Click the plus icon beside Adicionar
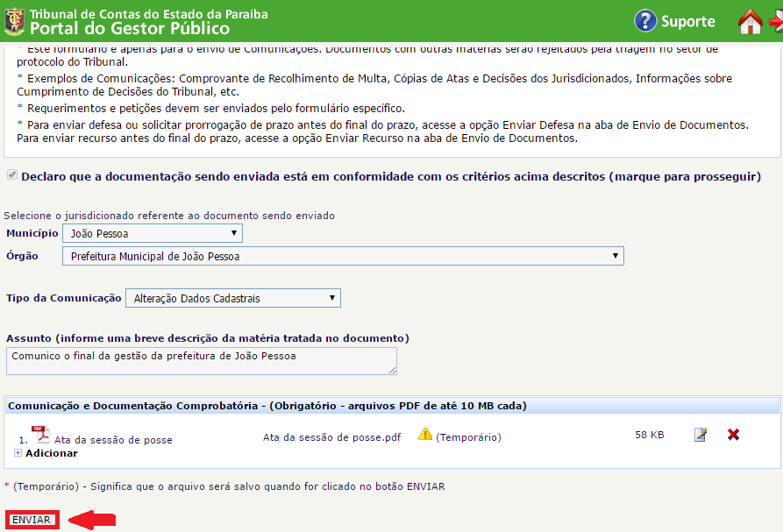This screenshot has height=532, width=783. pyautogui.click(x=18, y=453)
